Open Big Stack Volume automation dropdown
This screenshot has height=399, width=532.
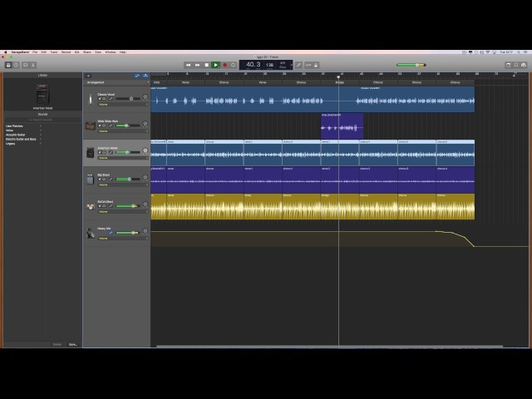tap(123, 185)
